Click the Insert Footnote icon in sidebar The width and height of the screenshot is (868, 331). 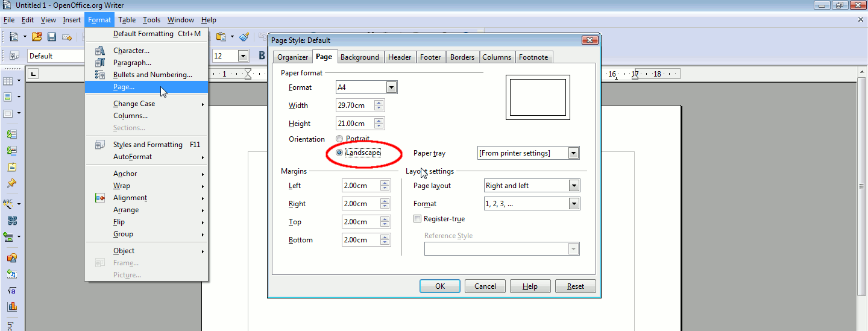coord(11,134)
